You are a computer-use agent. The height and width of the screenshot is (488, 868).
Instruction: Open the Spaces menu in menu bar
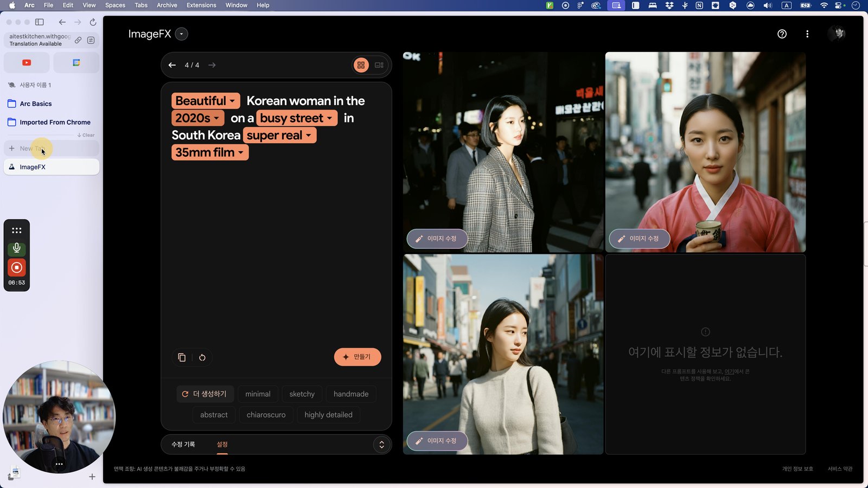[x=115, y=5]
